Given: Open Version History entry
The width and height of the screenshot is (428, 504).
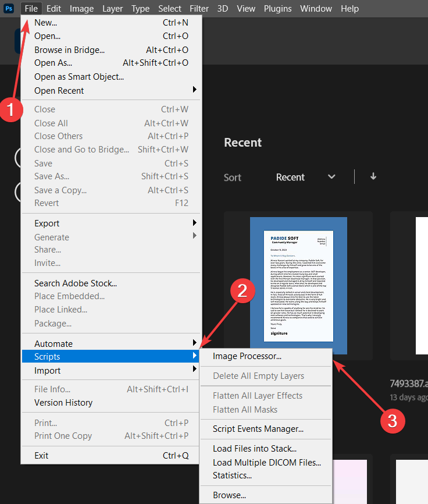Looking at the screenshot, I should 63,403.
